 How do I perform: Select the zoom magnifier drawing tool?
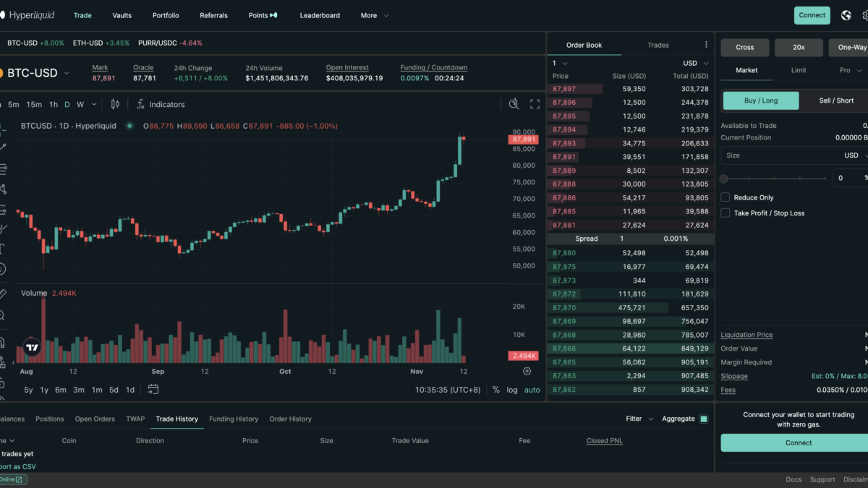point(2,316)
